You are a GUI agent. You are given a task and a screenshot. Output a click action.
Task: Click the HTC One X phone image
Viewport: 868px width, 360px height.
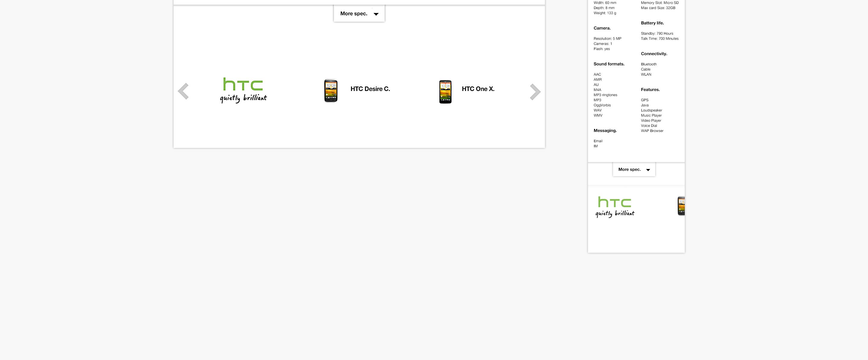click(445, 92)
